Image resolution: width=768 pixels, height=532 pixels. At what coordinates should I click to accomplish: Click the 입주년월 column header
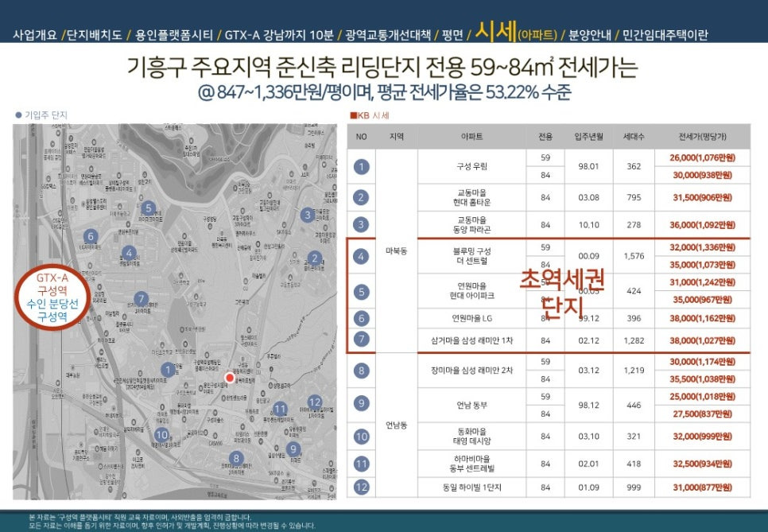click(x=589, y=137)
